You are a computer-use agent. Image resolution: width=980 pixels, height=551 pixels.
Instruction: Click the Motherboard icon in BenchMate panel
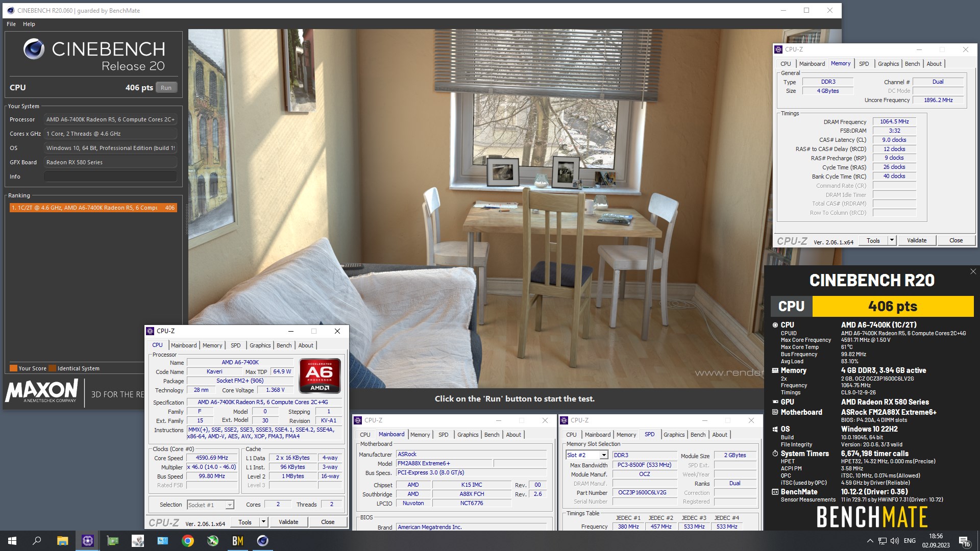point(775,412)
